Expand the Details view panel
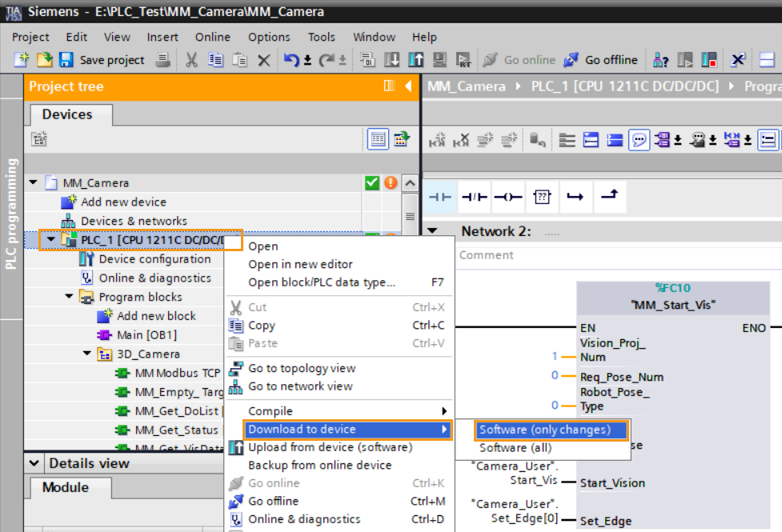The height and width of the screenshot is (532, 782). [35, 463]
